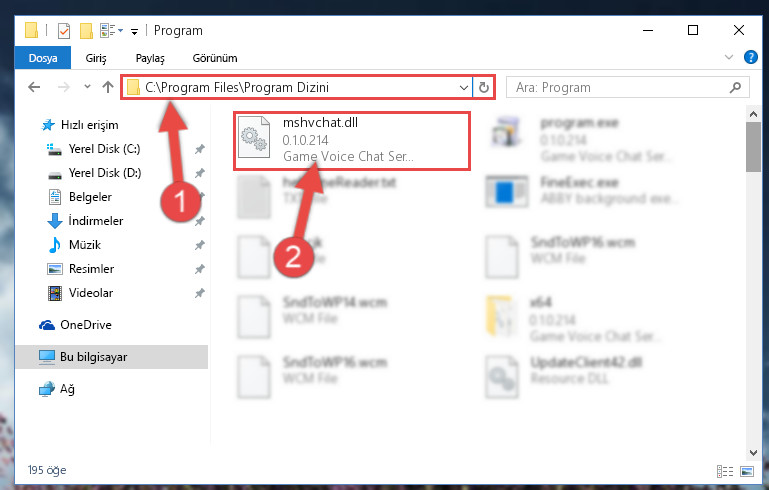Switch to details view icon in the status bar
769x490 pixels.
click(725, 471)
